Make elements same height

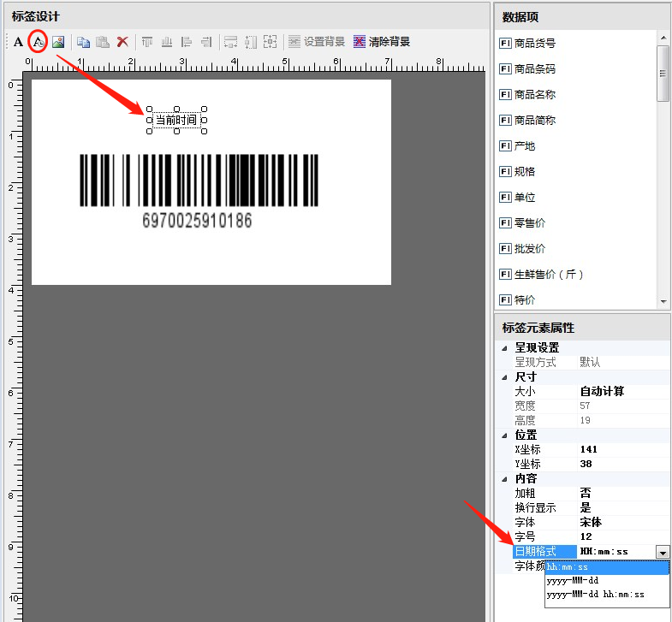250,42
